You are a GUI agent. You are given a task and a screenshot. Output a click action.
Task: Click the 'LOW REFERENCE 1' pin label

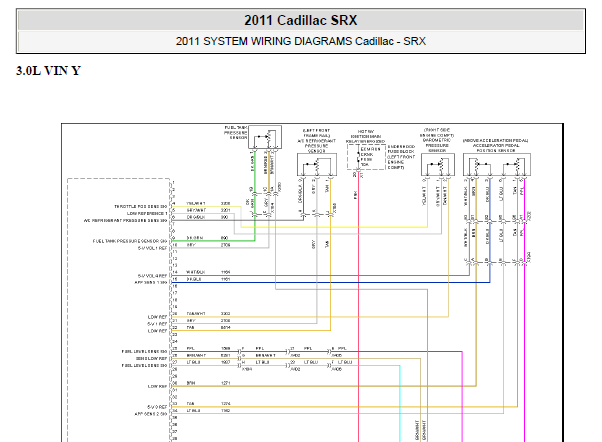(147, 214)
